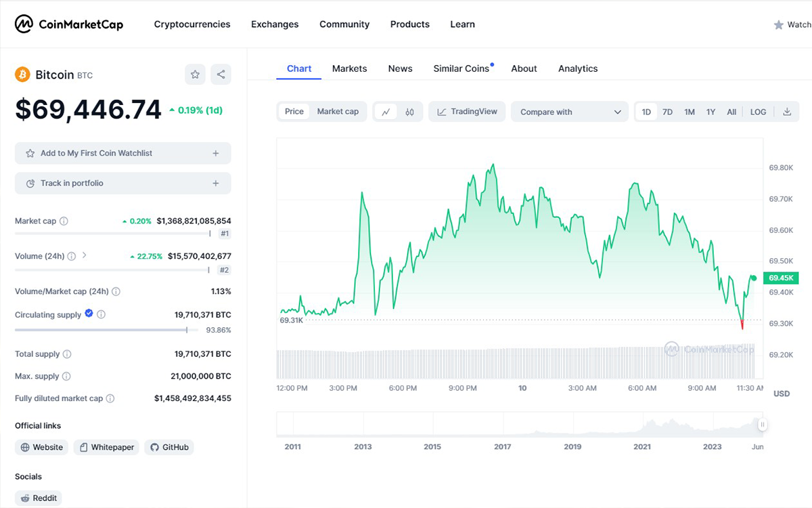
Task: Switch to candlestick chart icon
Action: [409, 112]
